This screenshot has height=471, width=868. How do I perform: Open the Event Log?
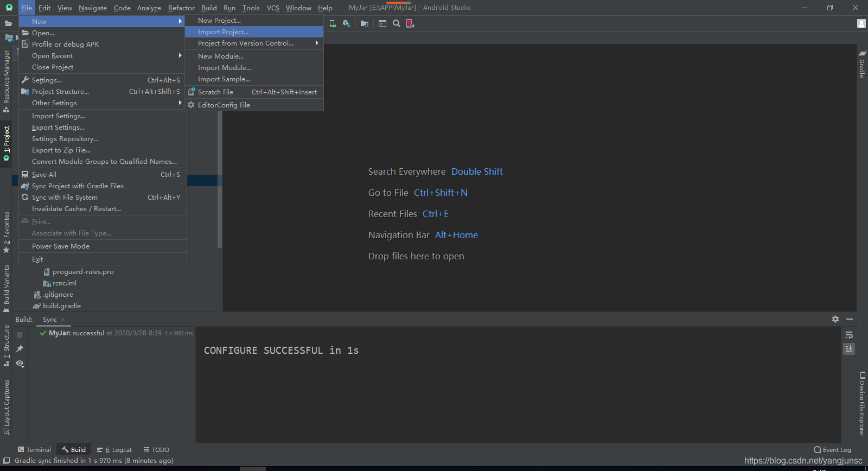[832, 450]
